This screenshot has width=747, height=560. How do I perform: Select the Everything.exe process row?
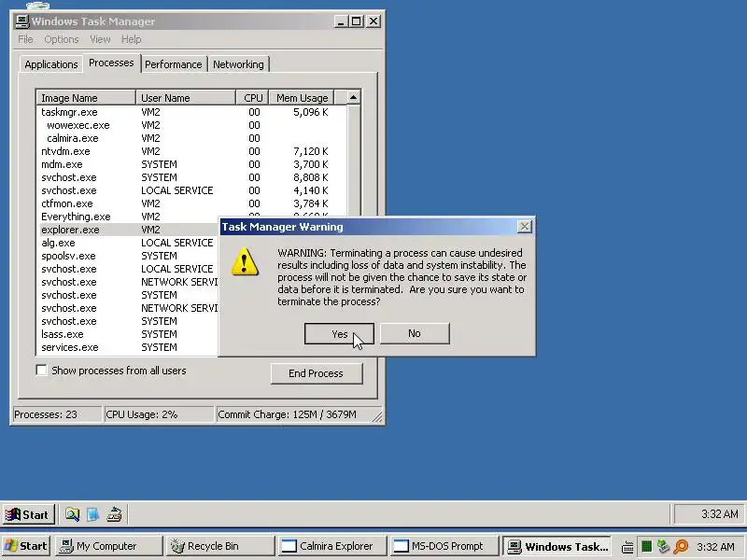pos(128,217)
